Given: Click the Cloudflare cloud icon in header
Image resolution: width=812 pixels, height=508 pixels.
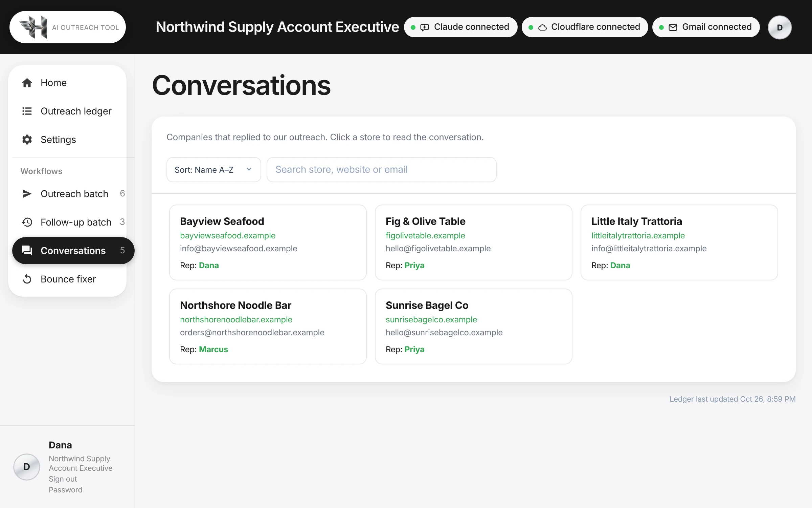Looking at the screenshot, I should [542, 27].
